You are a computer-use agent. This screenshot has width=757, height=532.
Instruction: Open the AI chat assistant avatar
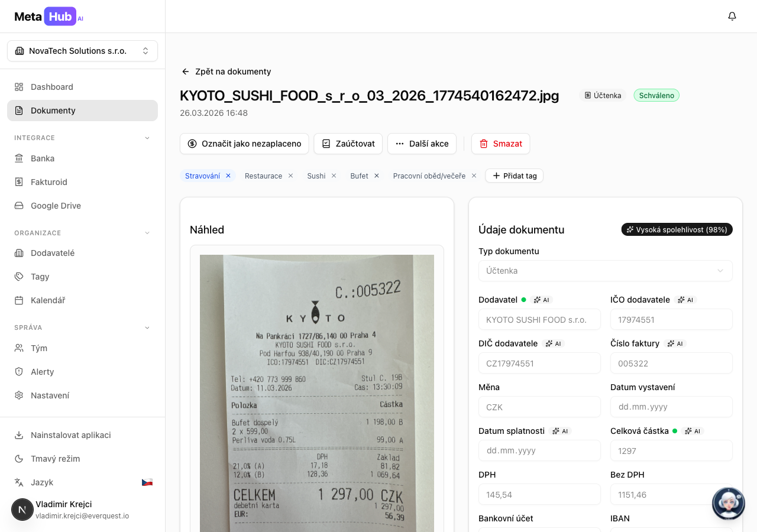(x=728, y=503)
